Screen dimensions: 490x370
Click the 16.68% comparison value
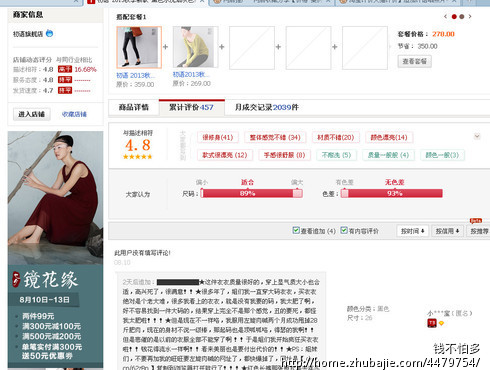click(x=85, y=69)
